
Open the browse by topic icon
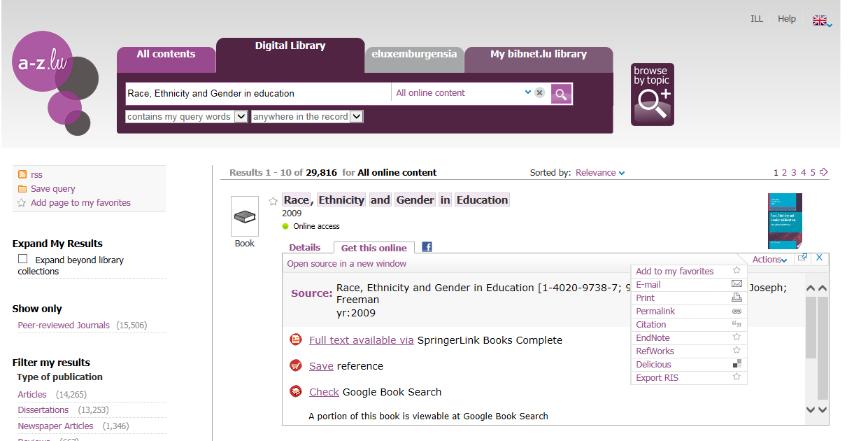coord(652,94)
